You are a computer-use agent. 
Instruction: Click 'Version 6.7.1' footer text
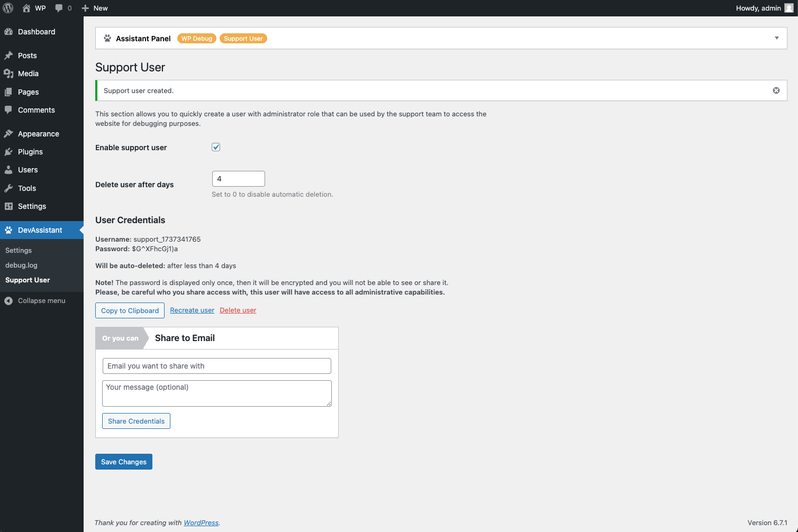tap(767, 522)
